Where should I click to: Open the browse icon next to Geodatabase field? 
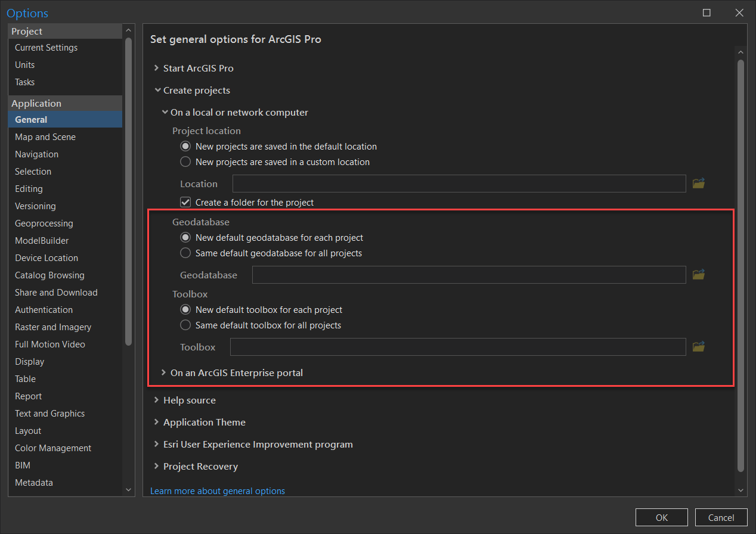tap(698, 274)
